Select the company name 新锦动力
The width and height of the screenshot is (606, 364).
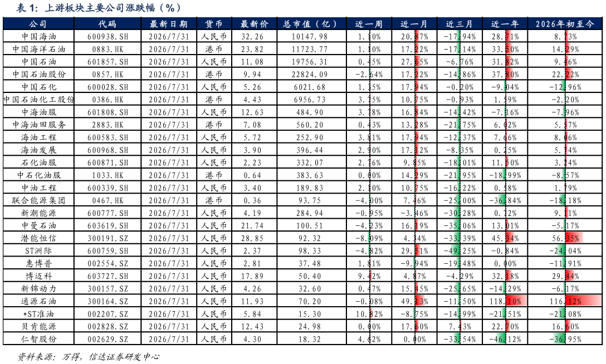pyautogui.click(x=38, y=289)
